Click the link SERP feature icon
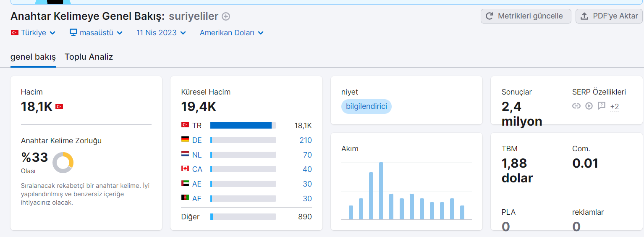This screenshot has width=644, height=237. pyautogui.click(x=576, y=106)
